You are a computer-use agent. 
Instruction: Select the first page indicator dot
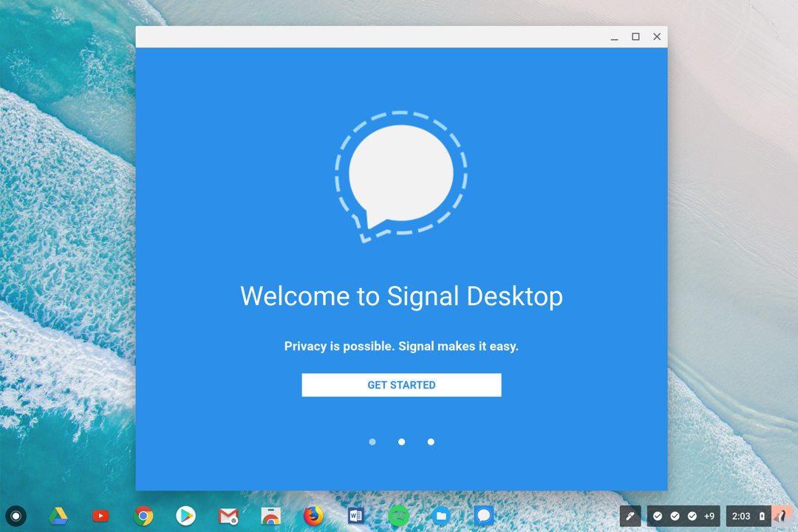click(372, 442)
